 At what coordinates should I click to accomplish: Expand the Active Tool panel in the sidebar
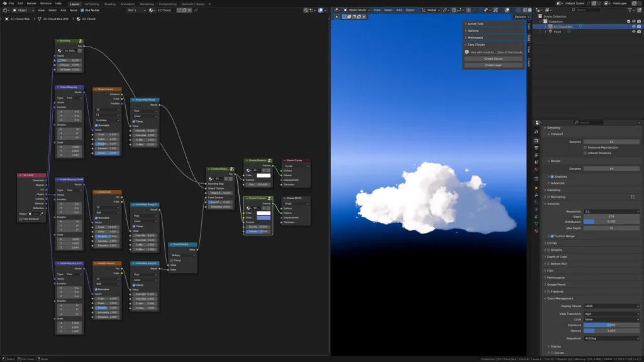click(x=494, y=24)
